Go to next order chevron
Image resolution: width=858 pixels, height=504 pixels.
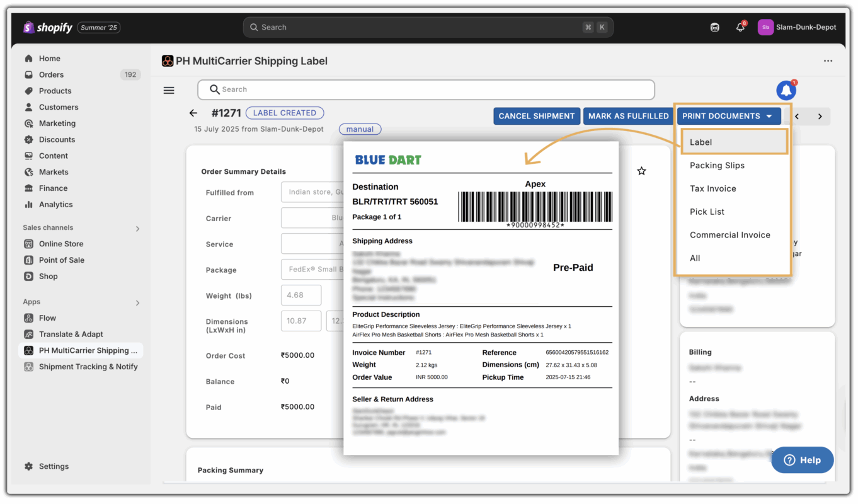820,117
